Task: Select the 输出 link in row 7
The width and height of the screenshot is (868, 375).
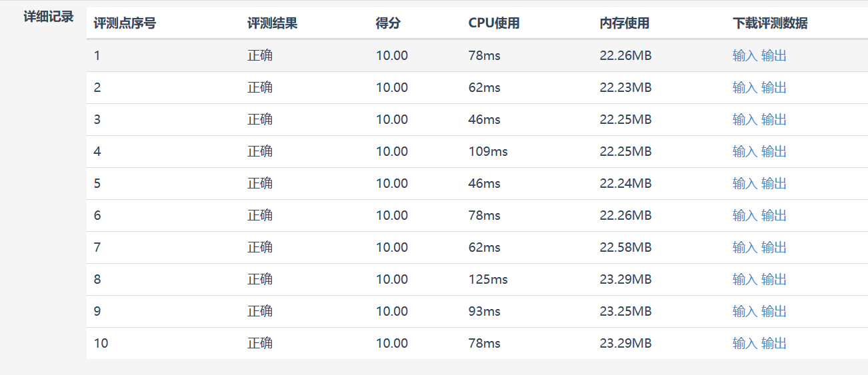Action: 774,248
